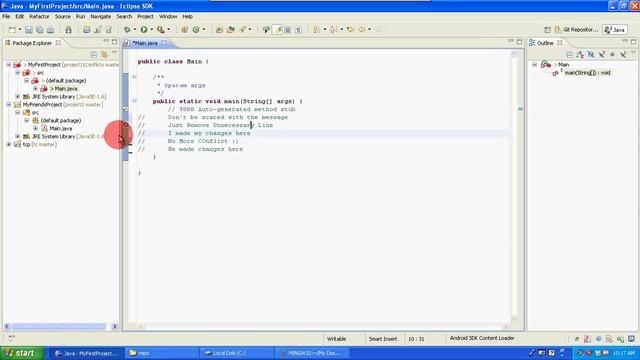This screenshot has width=640, height=360.
Task: Click the Package Explorer horizontal scrollbar
Action: pyautogui.click(x=59, y=326)
